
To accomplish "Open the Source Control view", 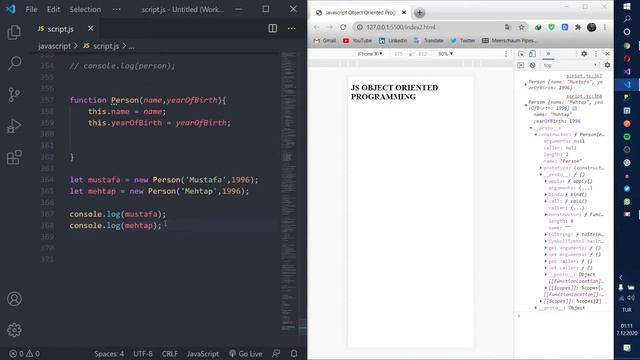I will point(14,95).
